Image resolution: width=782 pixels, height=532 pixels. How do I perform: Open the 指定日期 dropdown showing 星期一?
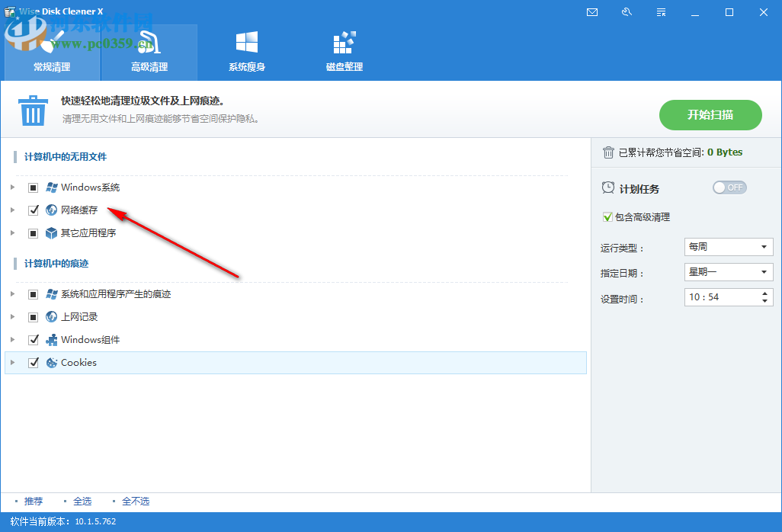pos(729,272)
